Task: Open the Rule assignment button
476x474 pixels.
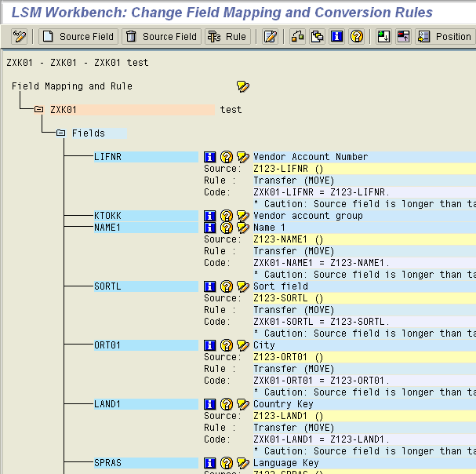Action: pyautogui.click(x=227, y=37)
